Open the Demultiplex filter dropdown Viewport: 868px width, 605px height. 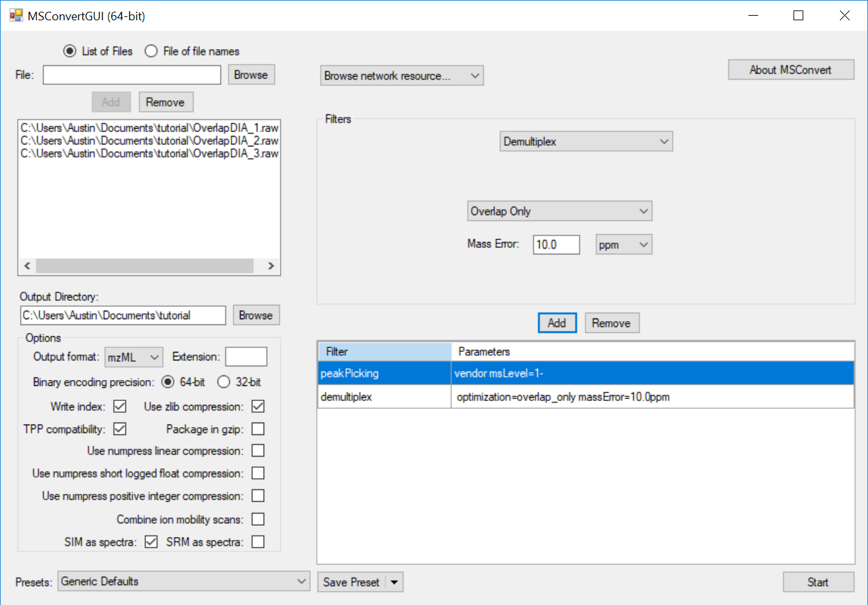tap(586, 141)
